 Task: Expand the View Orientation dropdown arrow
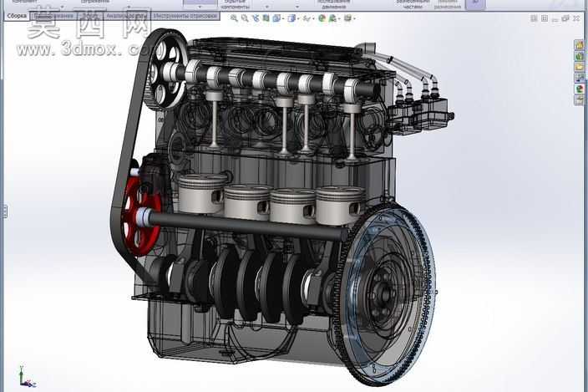click(283, 18)
